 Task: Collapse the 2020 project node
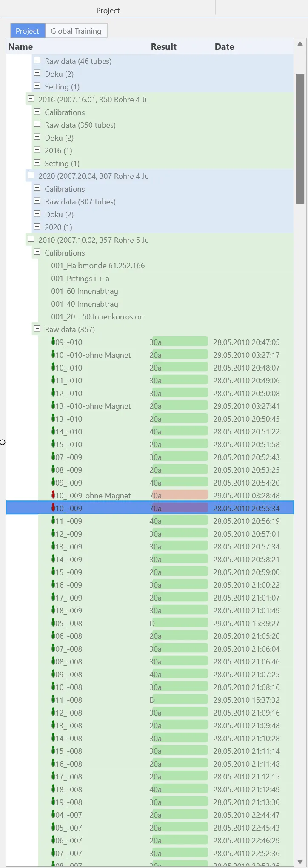point(31,175)
